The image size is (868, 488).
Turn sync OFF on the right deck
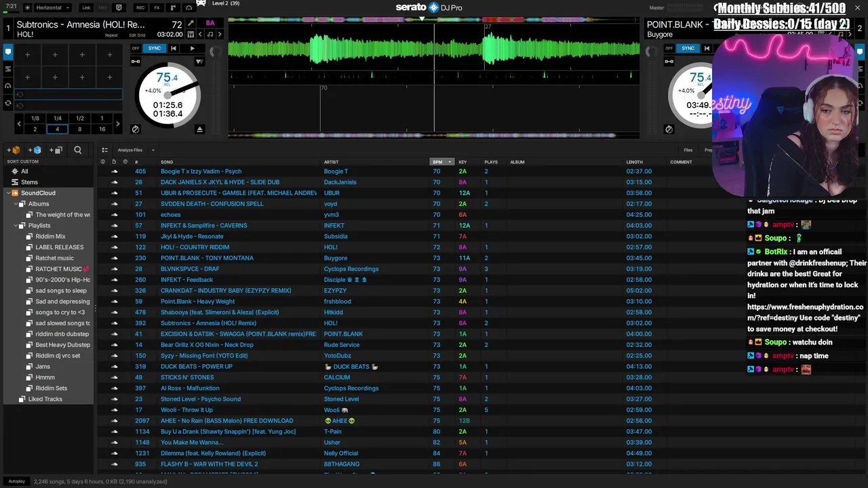point(669,48)
